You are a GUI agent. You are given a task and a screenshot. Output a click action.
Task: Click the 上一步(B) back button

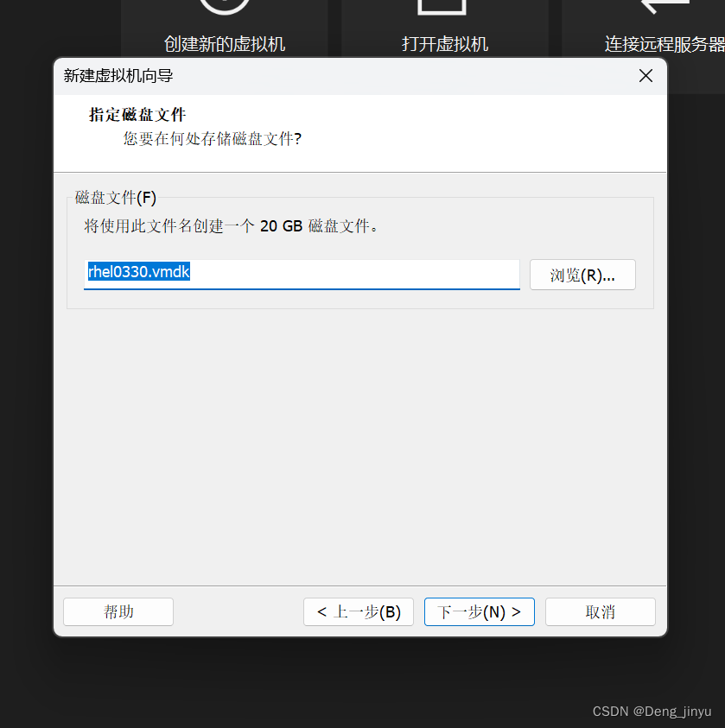pyautogui.click(x=359, y=612)
